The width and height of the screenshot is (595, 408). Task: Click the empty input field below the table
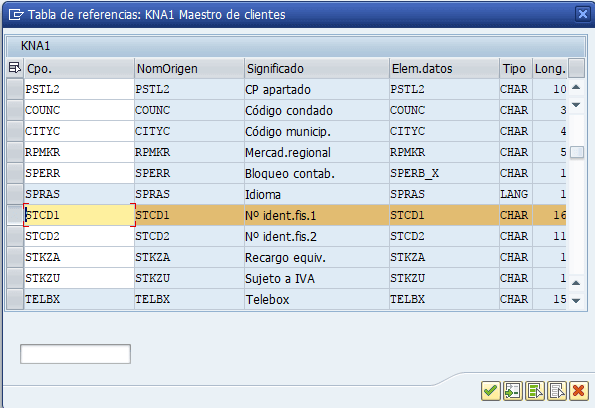76,354
